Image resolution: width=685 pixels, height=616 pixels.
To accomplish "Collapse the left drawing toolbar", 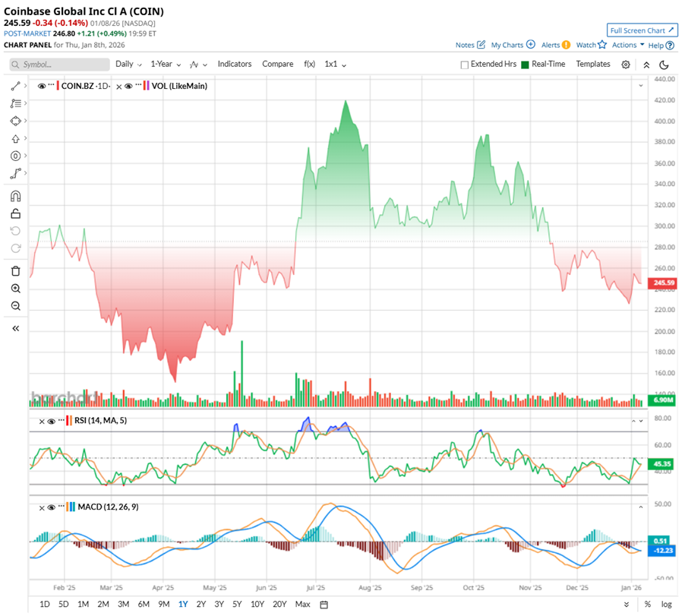I will pos(16,329).
